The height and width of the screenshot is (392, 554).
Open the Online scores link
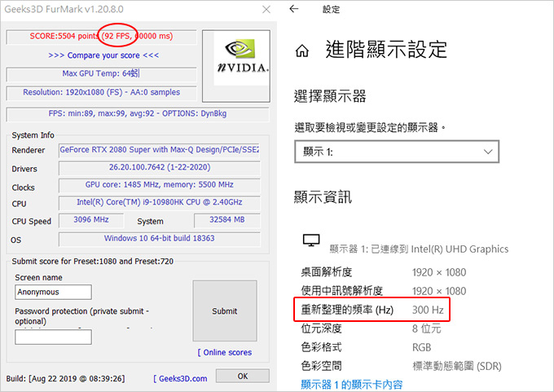225,352
